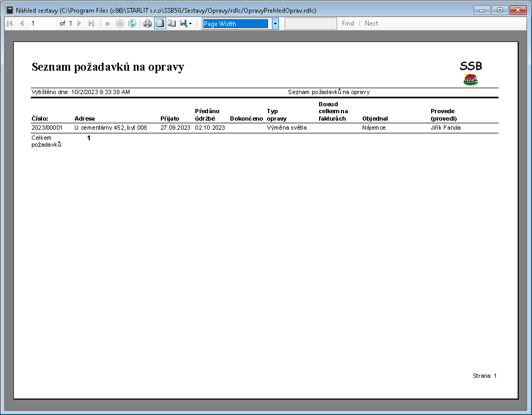Image resolution: width=532 pixels, height=415 pixels.
Task: Click the find text search box
Action: click(311, 23)
